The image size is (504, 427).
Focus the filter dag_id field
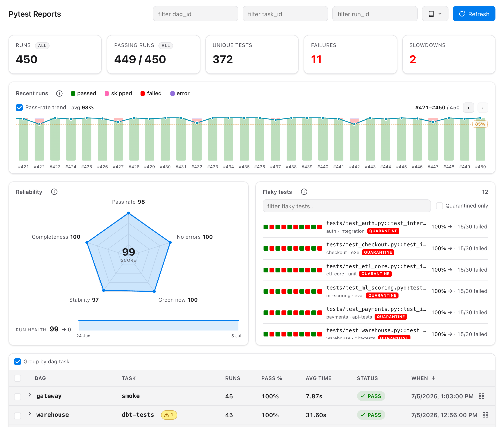point(195,14)
